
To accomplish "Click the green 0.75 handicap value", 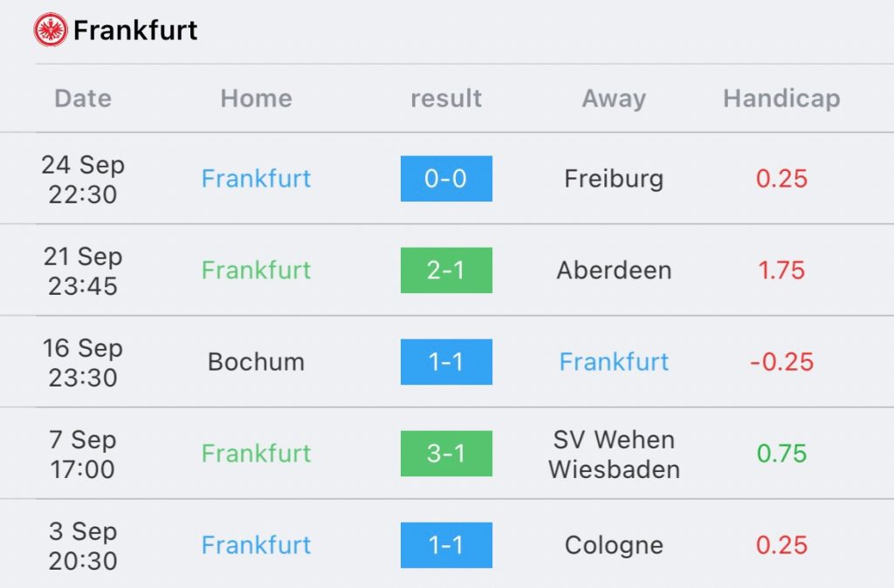I will point(781,454).
